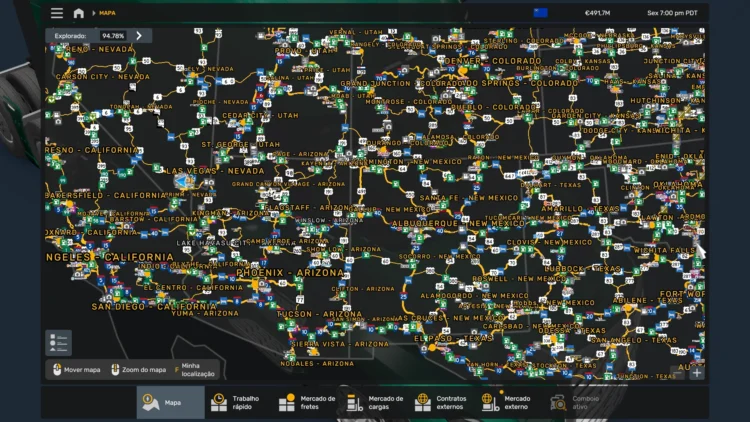Image resolution: width=750 pixels, height=422 pixels.
Task: Select ST. GEORGE - UTAH label
Action: tap(241, 144)
